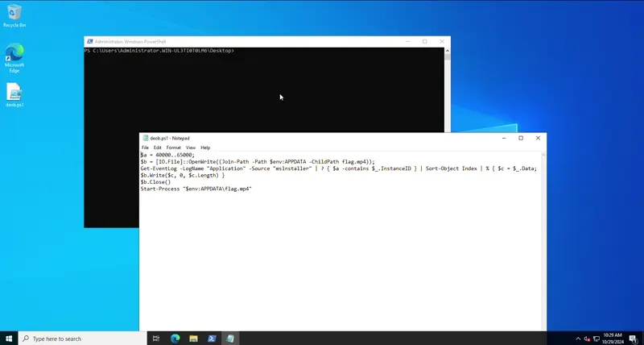Screen dimensions: 644x345
Task: Close the Notepad window
Action: pyautogui.click(x=538, y=138)
